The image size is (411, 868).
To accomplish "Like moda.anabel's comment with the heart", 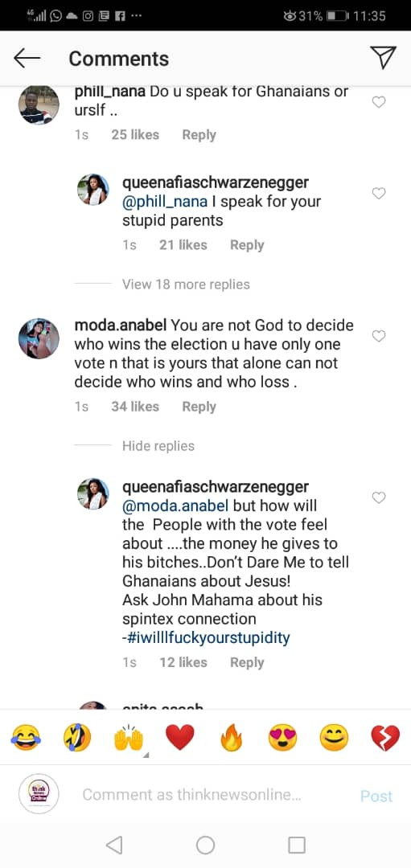I will [x=378, y=336].
